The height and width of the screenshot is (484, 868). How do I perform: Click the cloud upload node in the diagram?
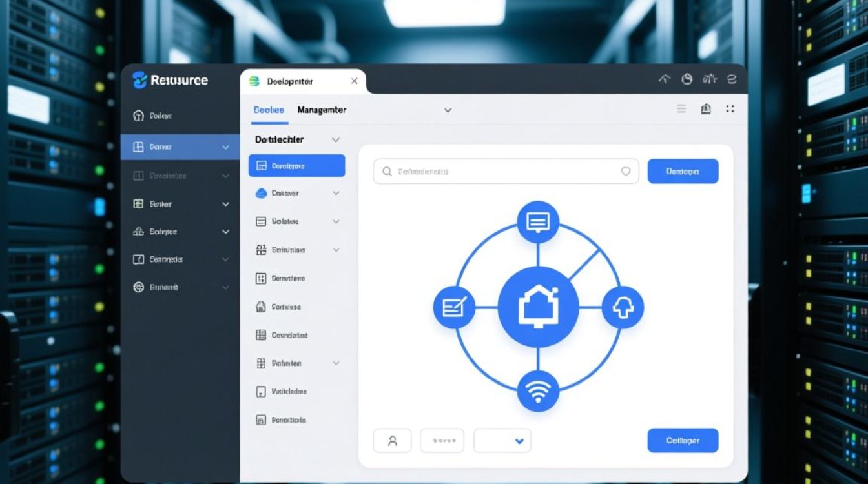623,308
